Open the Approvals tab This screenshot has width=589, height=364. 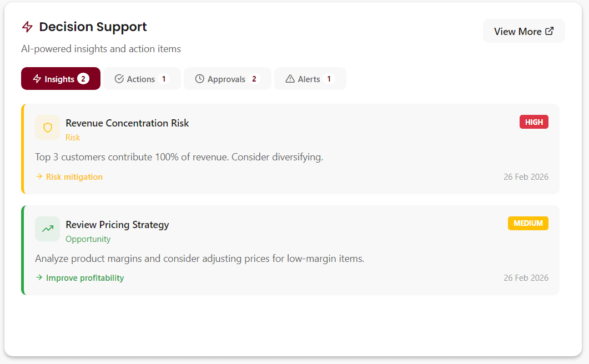click(227, 79)
